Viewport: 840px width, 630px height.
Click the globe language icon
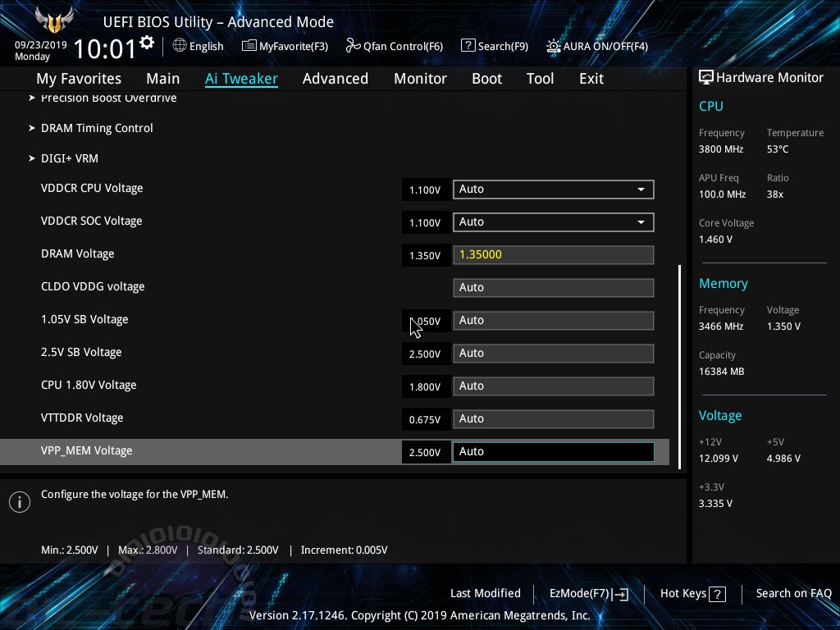(180, 46)
